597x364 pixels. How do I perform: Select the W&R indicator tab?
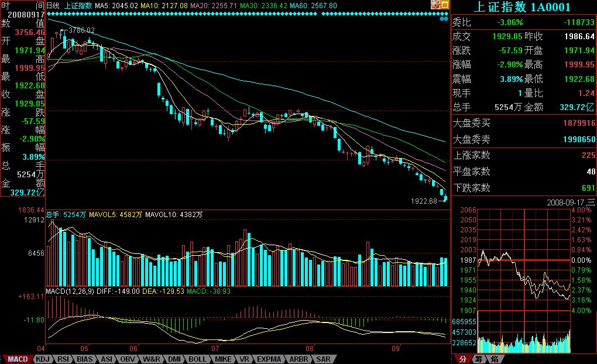[151, 359]
